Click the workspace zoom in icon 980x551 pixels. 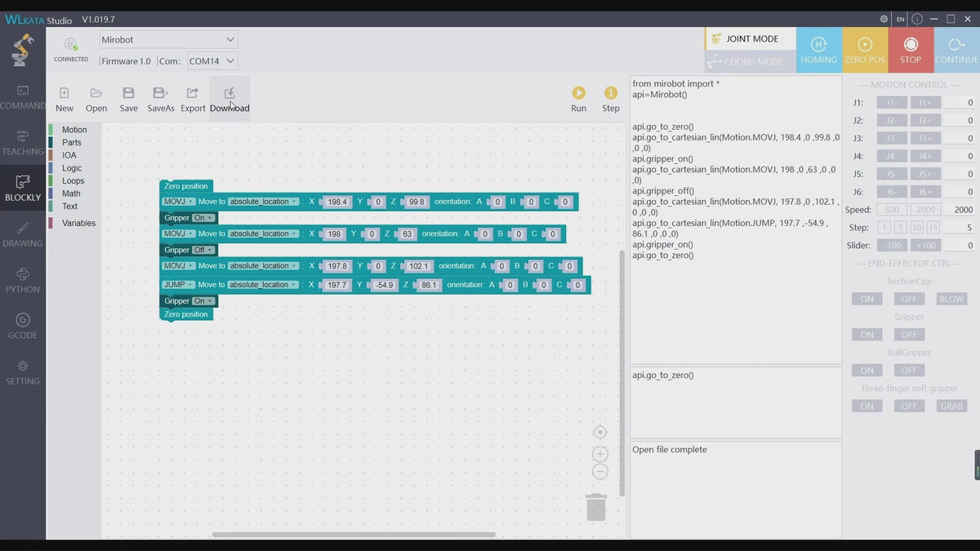click(x=600, y=454)
